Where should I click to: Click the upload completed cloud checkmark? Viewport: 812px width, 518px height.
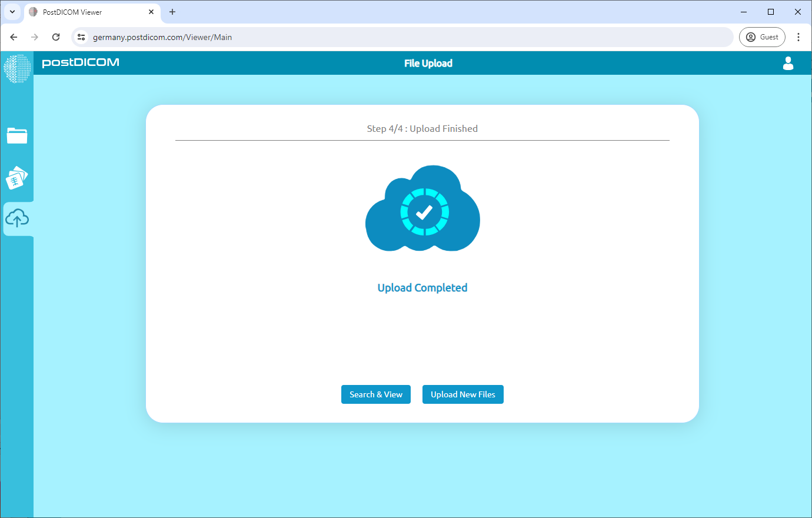tap(423, 211)
